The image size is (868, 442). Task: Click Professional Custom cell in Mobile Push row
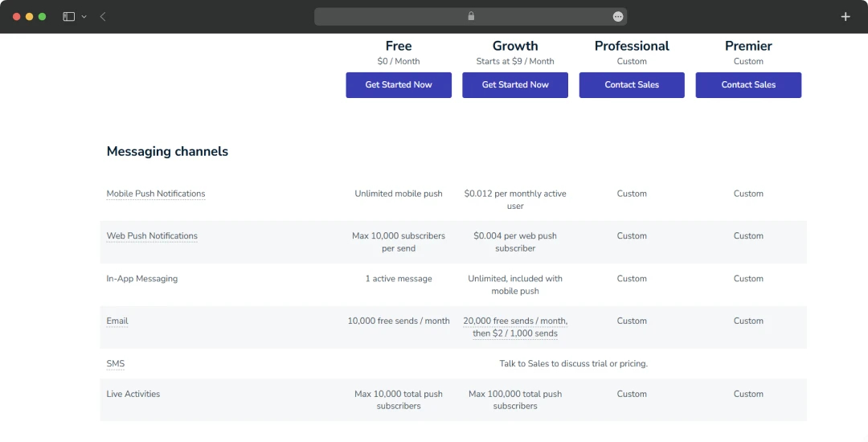point(632,194)
